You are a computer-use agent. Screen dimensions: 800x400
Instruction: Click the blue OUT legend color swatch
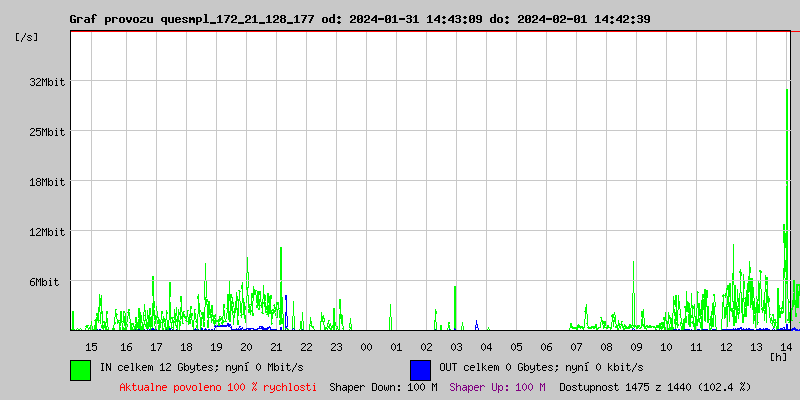(x=420, y=369)
